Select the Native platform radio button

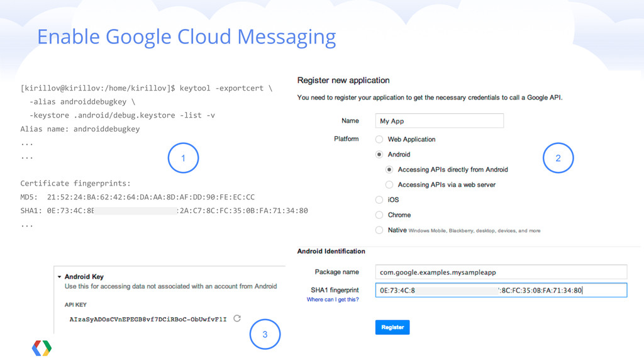pos(379,230)
